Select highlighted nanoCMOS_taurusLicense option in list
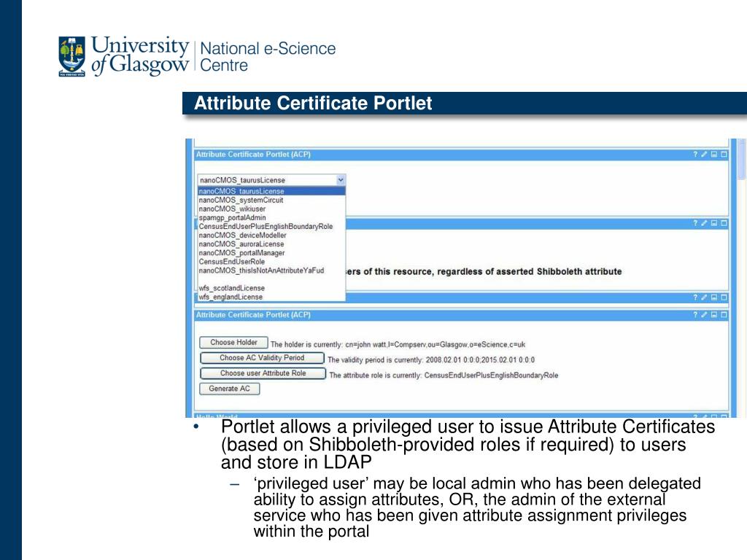 [x=271, y=191]
